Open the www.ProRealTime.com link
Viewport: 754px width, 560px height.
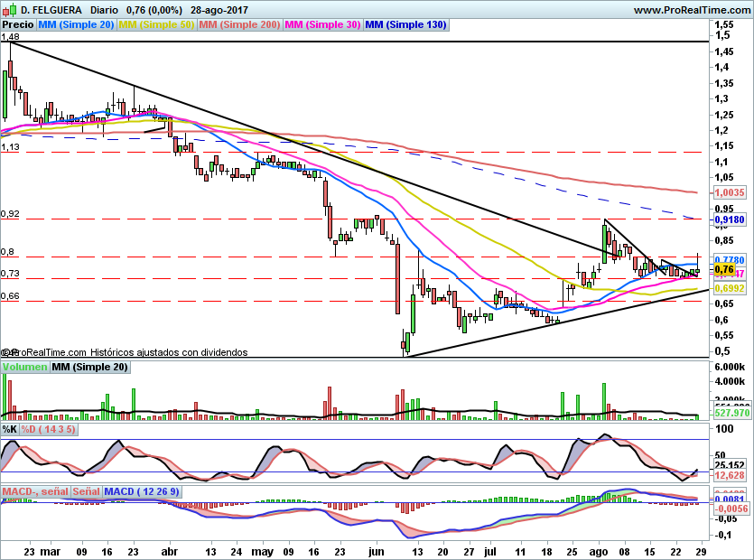pos(692,9)
